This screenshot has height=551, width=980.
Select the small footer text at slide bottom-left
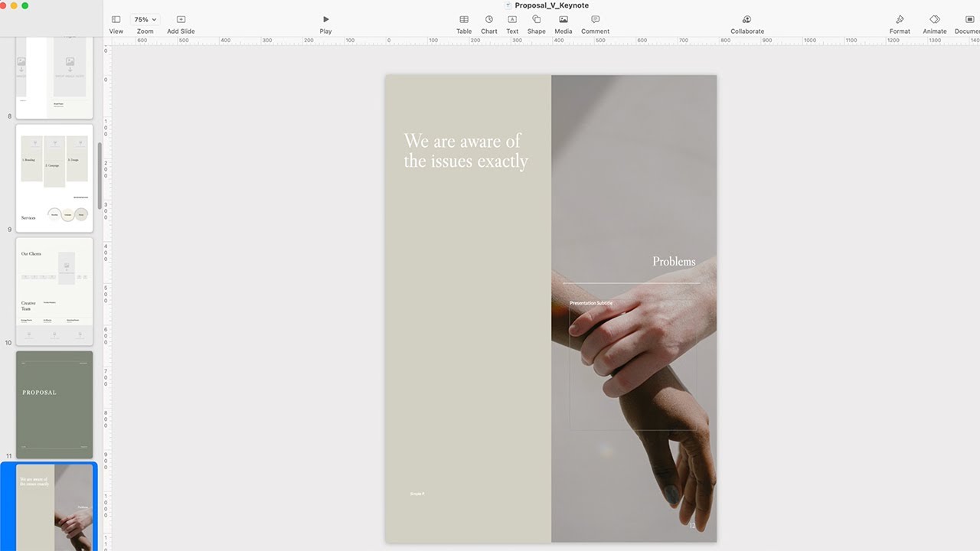click(x=417, y=494)
